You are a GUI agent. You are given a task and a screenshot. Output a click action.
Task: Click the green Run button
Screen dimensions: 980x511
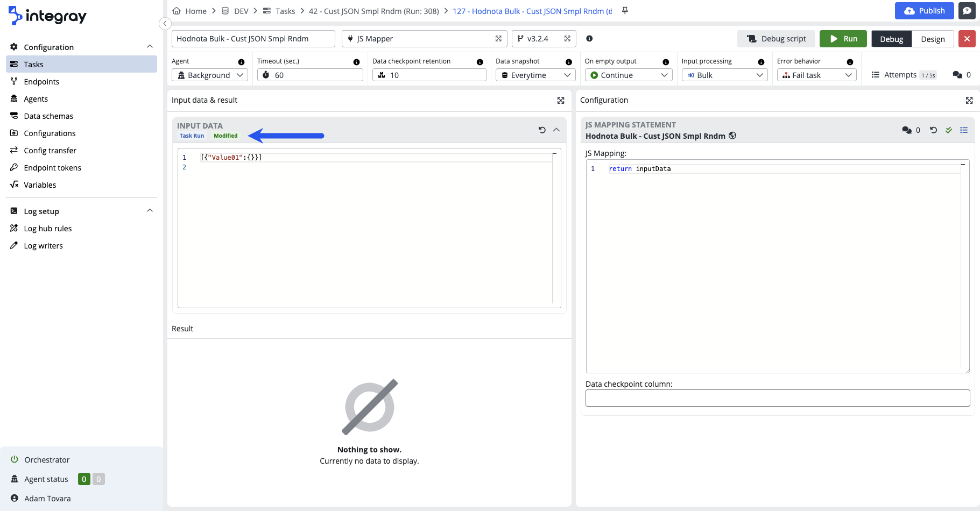843,39
